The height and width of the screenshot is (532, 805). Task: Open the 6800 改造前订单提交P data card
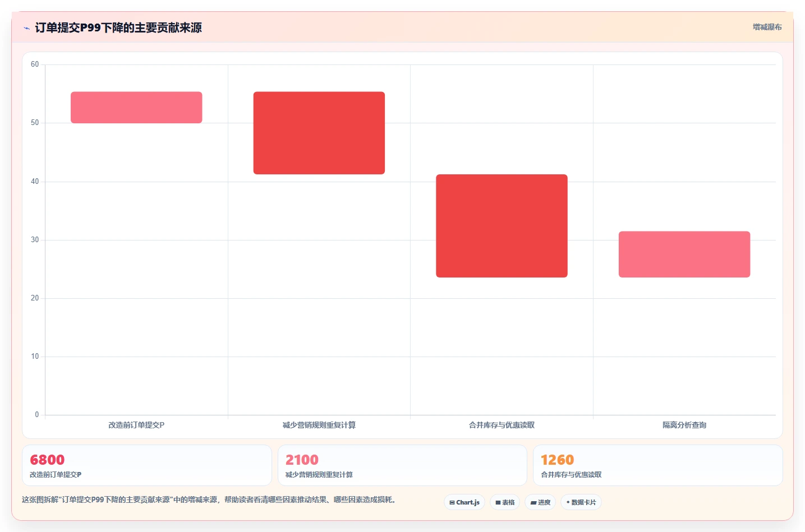147,465
